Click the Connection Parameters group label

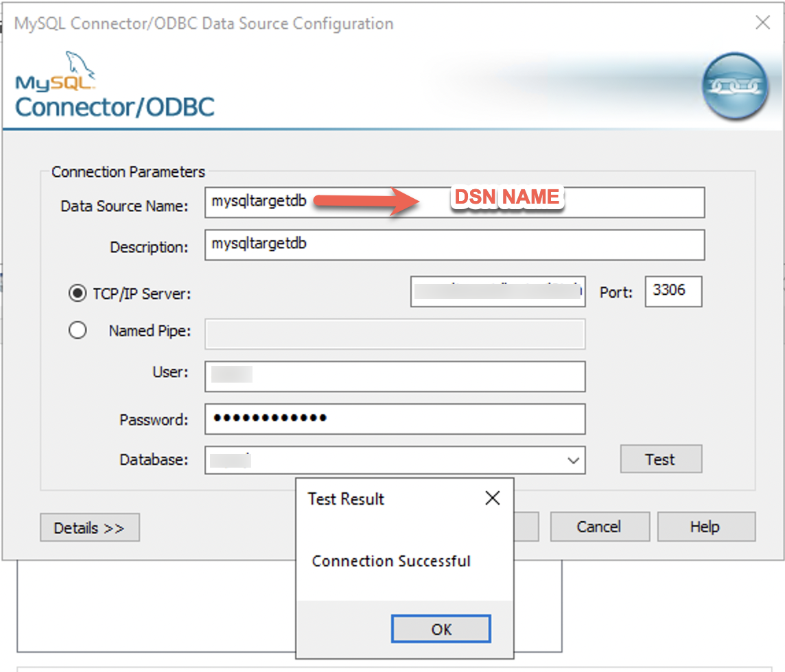128,171
